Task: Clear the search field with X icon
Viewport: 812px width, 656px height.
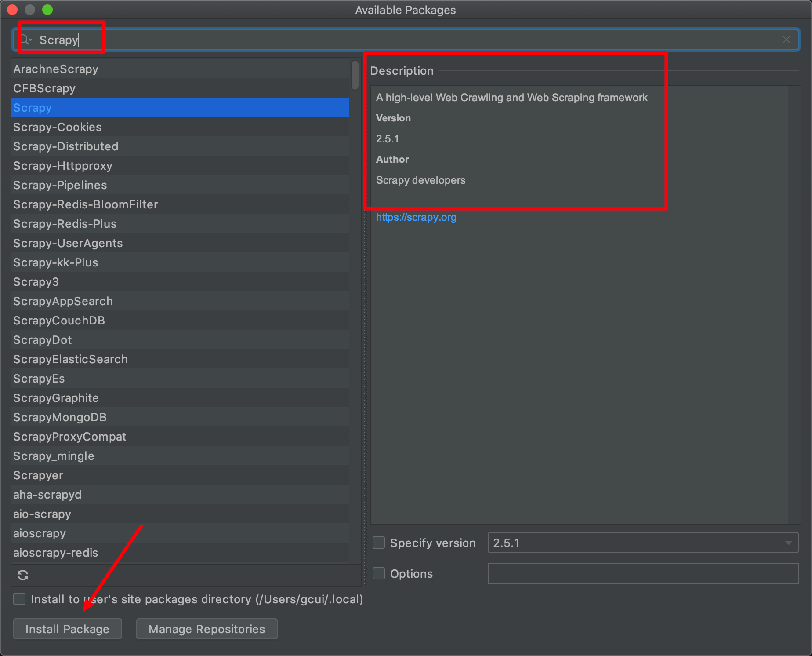Action: point(786,40)
